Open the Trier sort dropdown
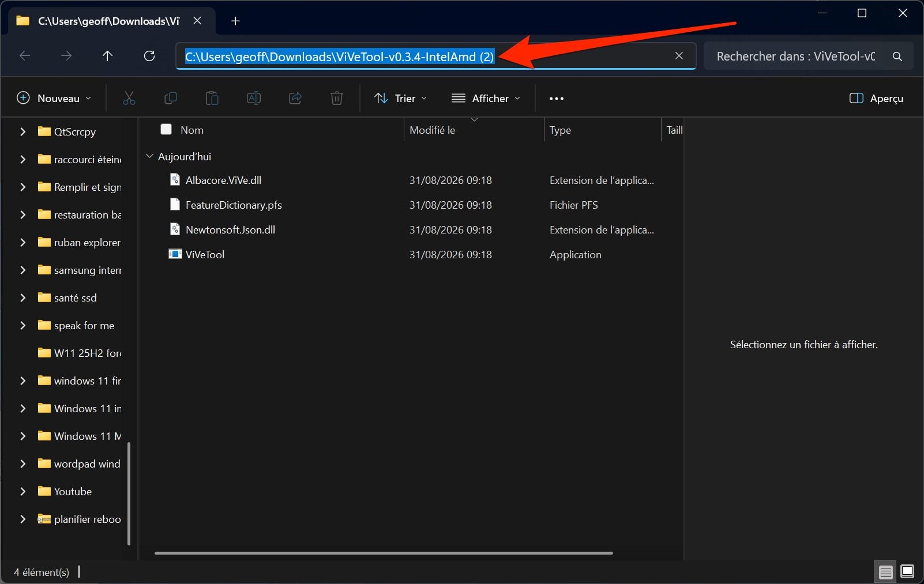 click(401, 99)
